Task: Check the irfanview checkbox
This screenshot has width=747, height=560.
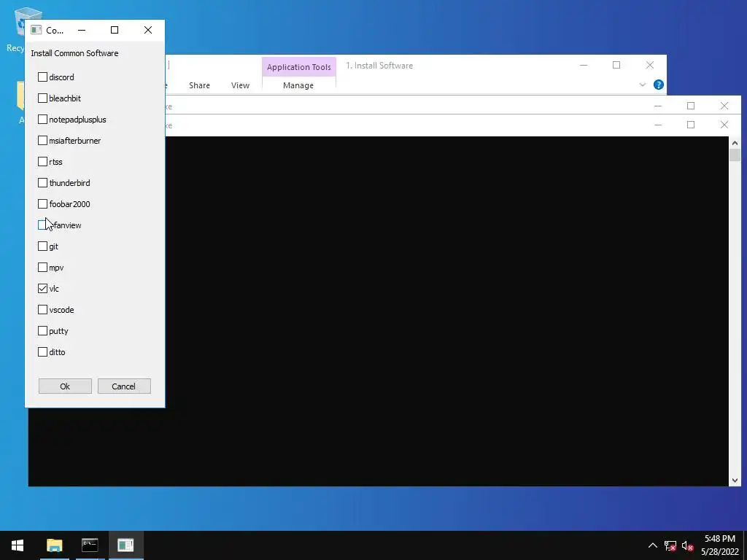Action: (x=42, y=225)
